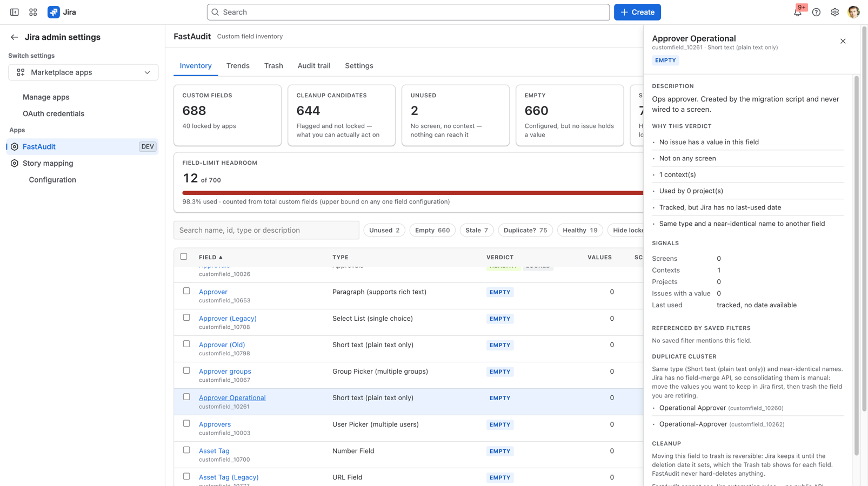Switch to the Trends tab
868x486 pixels.
point(238,66)
